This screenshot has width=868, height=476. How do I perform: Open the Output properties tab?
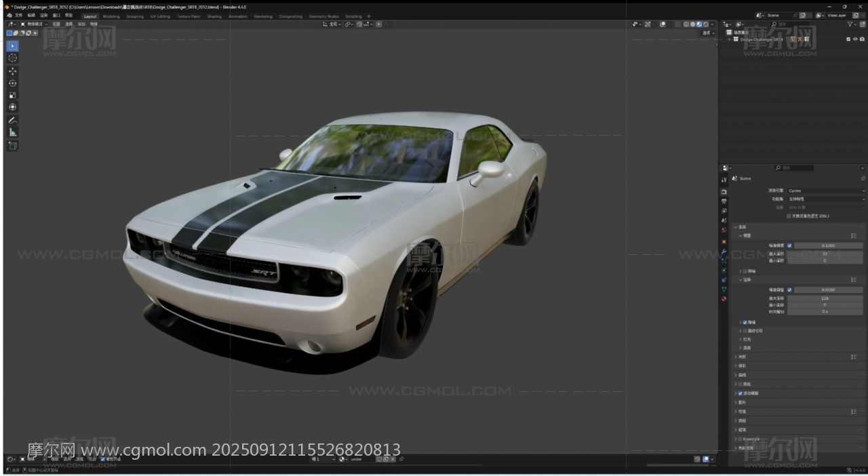point(724,201)
